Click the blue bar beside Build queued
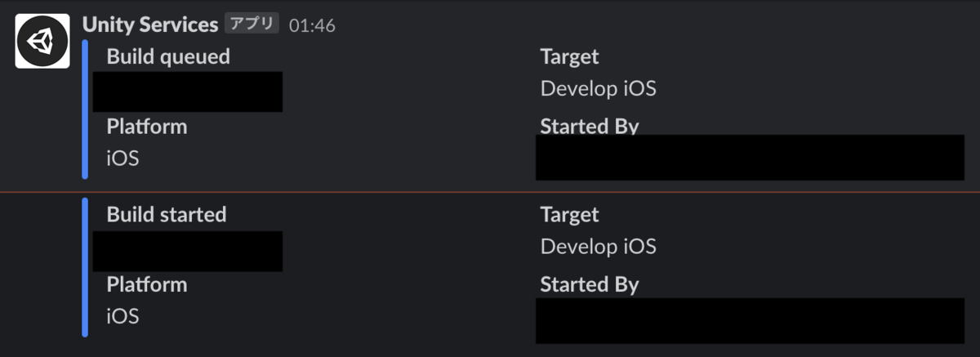Viewport: 980px width, 357px height. pyautogui.click(x=85, y=109)
